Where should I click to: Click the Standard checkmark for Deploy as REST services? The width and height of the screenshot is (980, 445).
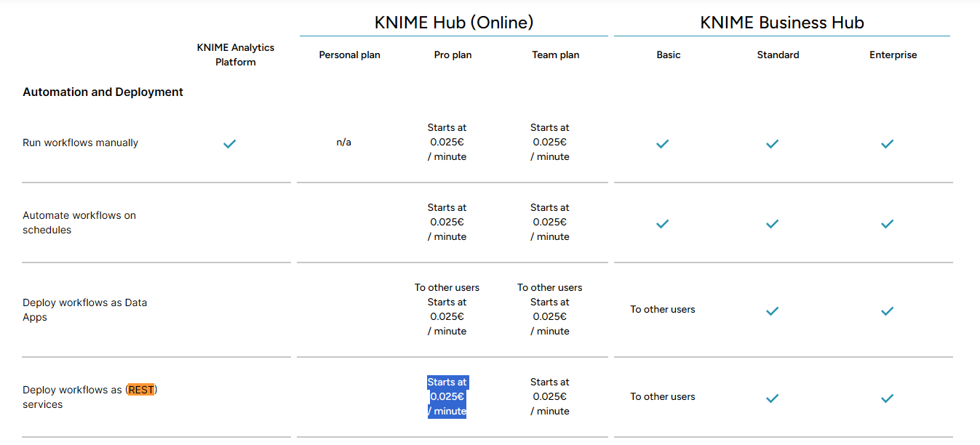(x=772, y=398)
